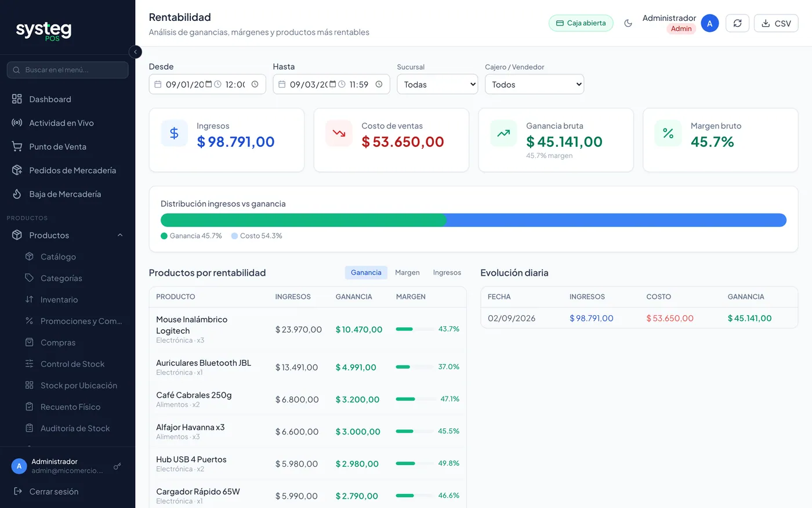The image size is (812, 508).
Task: Click date 02/09/2026 in Evolución diaria
Action: 512,318
